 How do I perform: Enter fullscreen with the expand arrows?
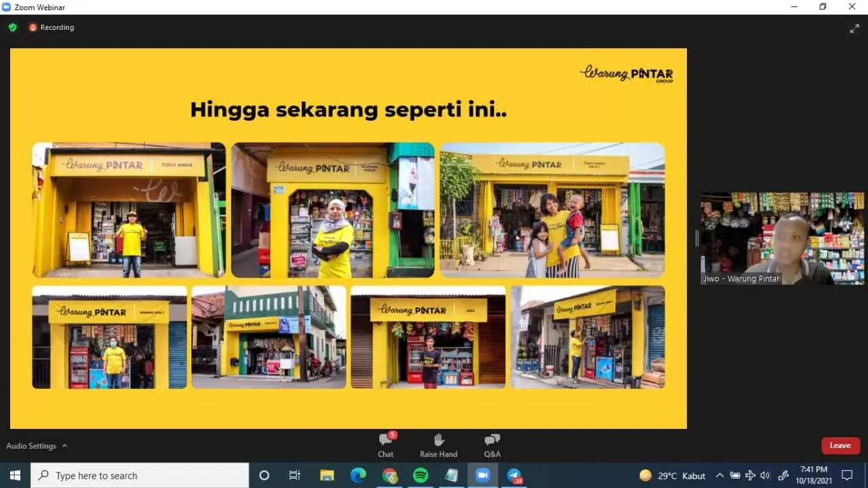(855, 29)
